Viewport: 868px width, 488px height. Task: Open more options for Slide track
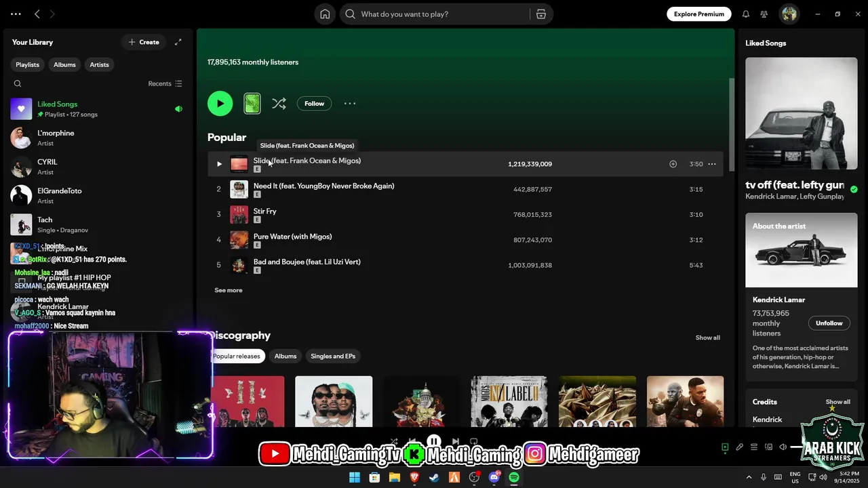click(x=712, y=164)
